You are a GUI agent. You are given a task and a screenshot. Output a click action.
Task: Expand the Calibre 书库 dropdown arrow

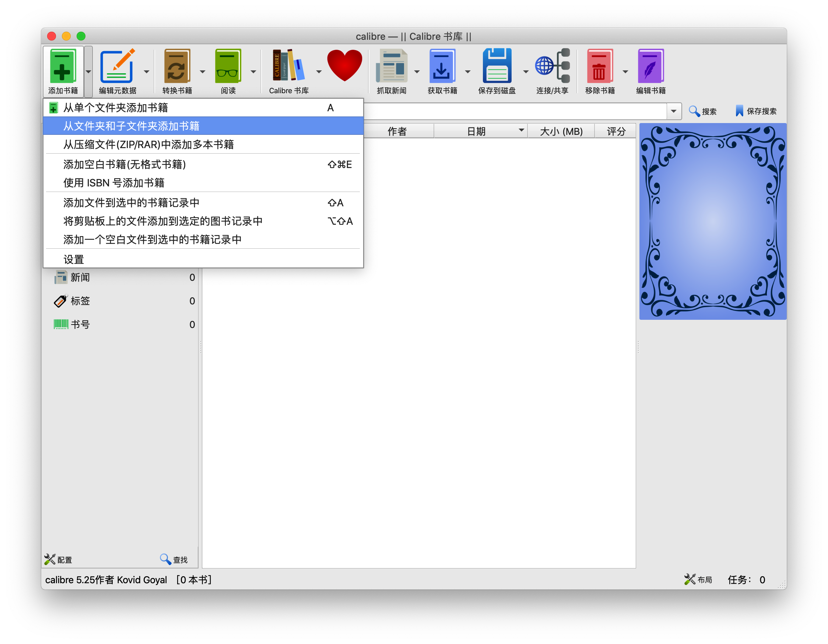(x=319, y=72)
